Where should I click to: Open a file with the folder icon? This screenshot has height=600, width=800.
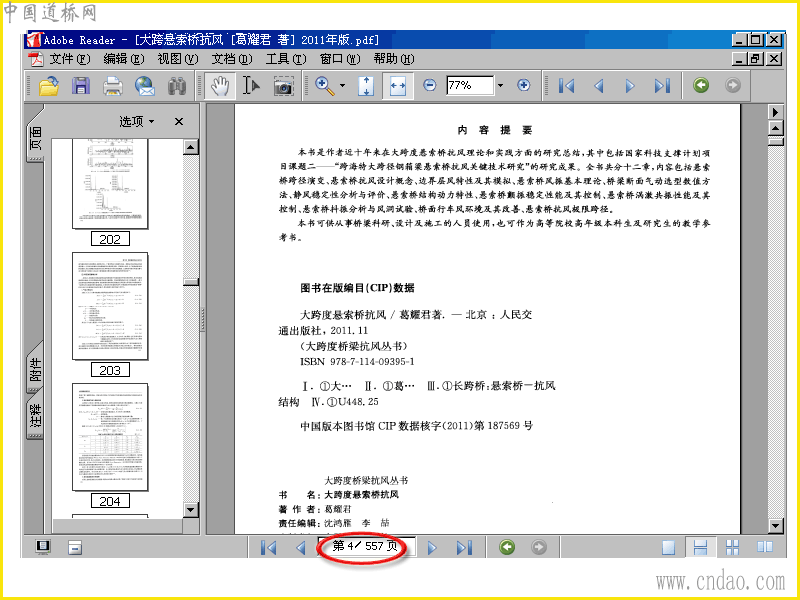pyautogui.click(x=49, y=86)
